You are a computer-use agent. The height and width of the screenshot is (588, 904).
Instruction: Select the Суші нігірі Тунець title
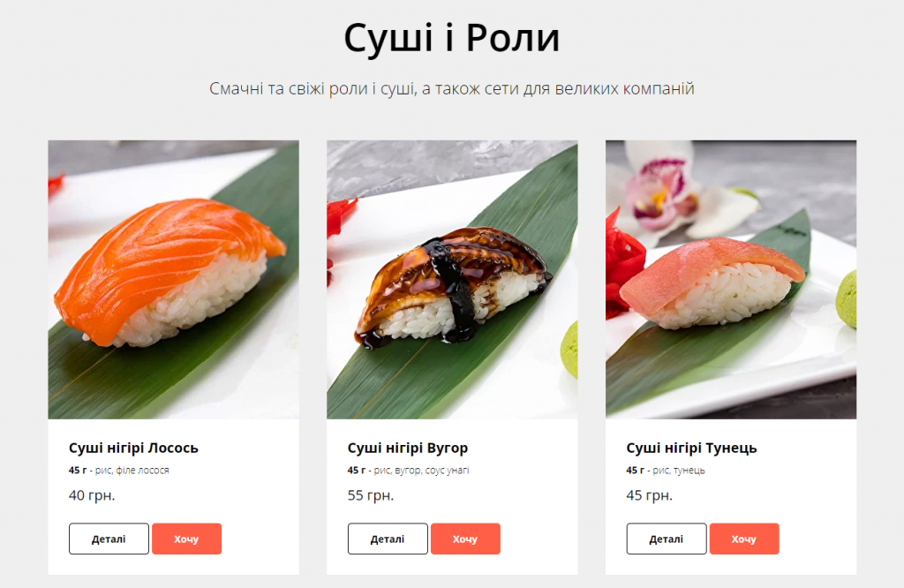(691, 448)
